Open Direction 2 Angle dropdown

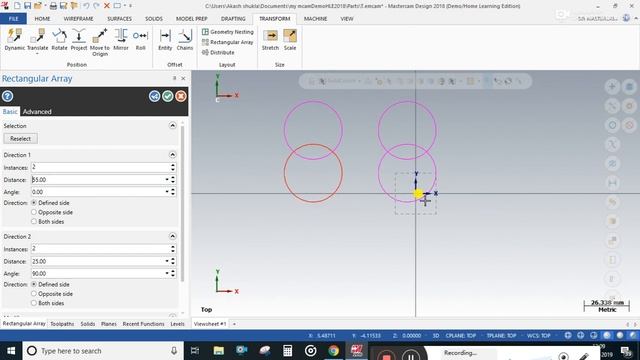(167, 273)
